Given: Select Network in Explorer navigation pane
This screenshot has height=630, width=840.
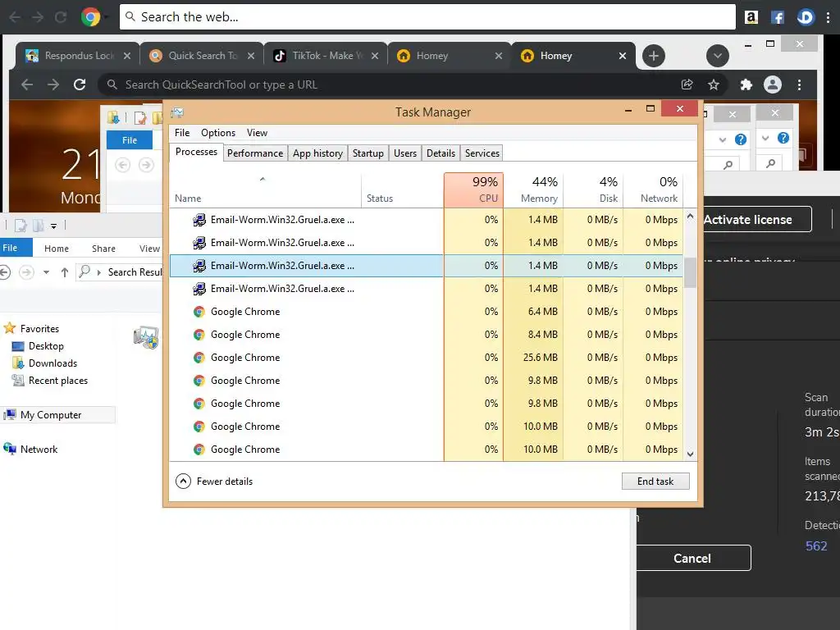Looking at the screenshot, I should [30, 449].
